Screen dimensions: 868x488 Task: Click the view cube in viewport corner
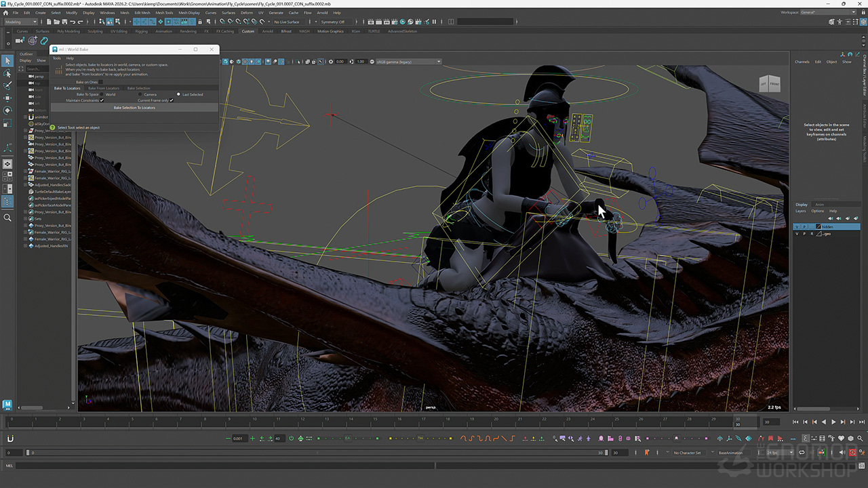click(769, 83)
